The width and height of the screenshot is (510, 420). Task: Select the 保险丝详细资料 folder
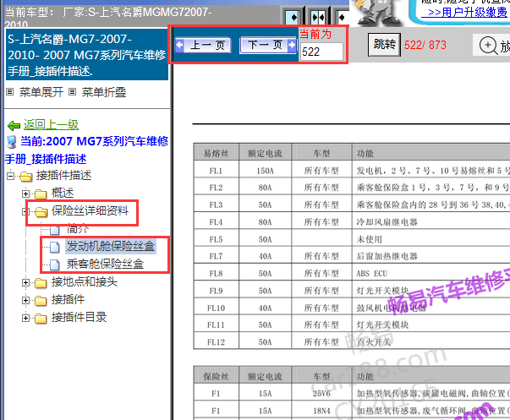click(x=90, y=211)
